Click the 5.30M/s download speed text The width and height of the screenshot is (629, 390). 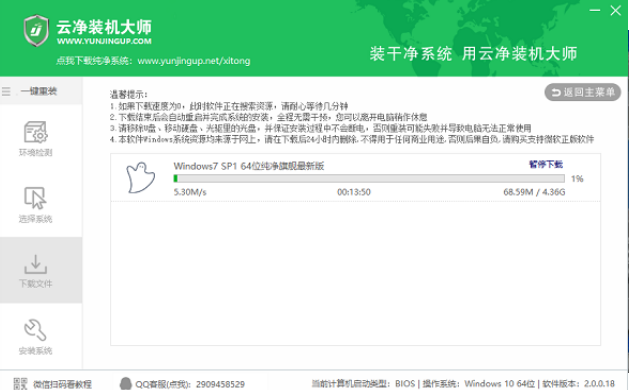[x=190, y=192]
